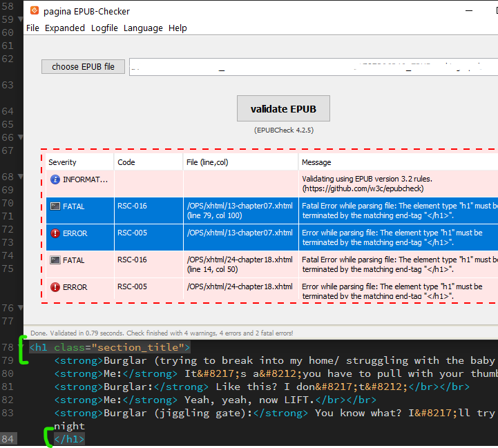Click the 13-chapter07.xhtml file cell in ERROR row
The width and height of the screenshot is (498, 448).
pyautogui.click(x=240, y=237)
